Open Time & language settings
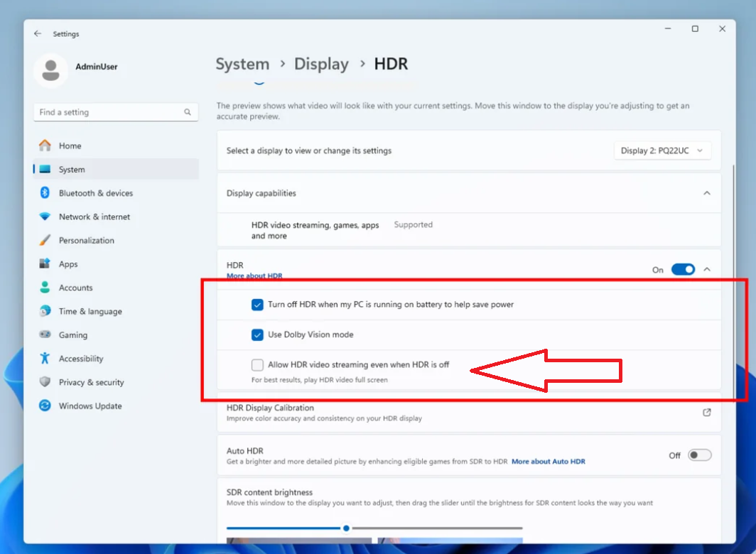 (x=116, y=310)
